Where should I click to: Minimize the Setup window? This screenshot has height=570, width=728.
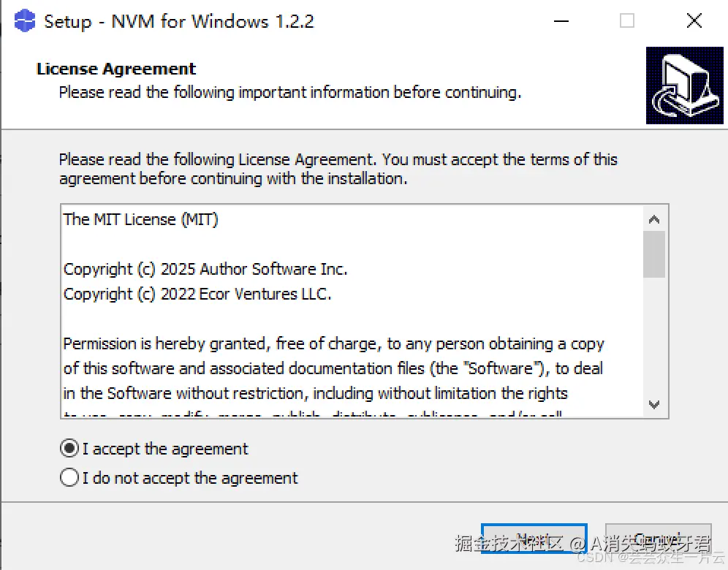(560, 20)
